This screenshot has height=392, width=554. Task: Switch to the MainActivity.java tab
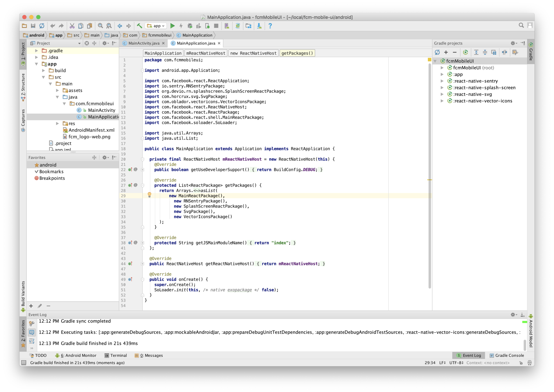144,43
